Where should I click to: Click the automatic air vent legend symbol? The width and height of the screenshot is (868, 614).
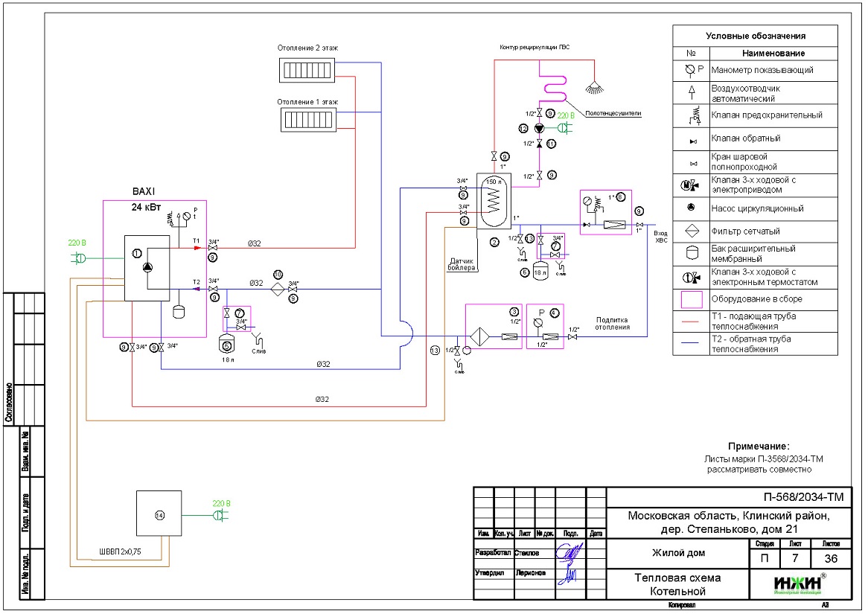click(x=691, y=92)
